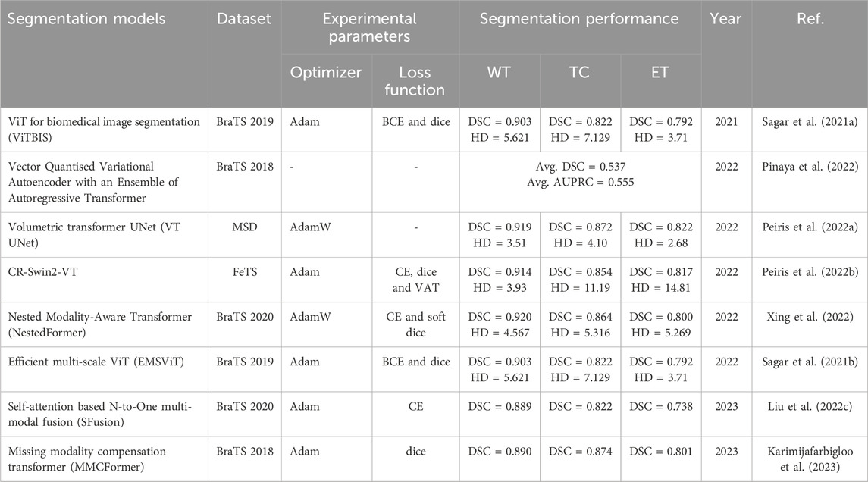Open the Pinaya et al. (2022) reference

pyautogui.click(x=810, y=167)
